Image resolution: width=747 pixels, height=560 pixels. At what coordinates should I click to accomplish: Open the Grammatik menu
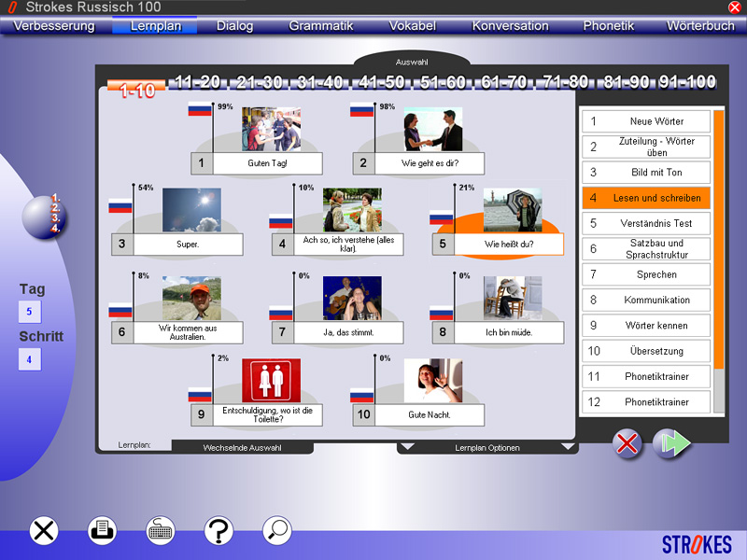click(x=320, y=26)
